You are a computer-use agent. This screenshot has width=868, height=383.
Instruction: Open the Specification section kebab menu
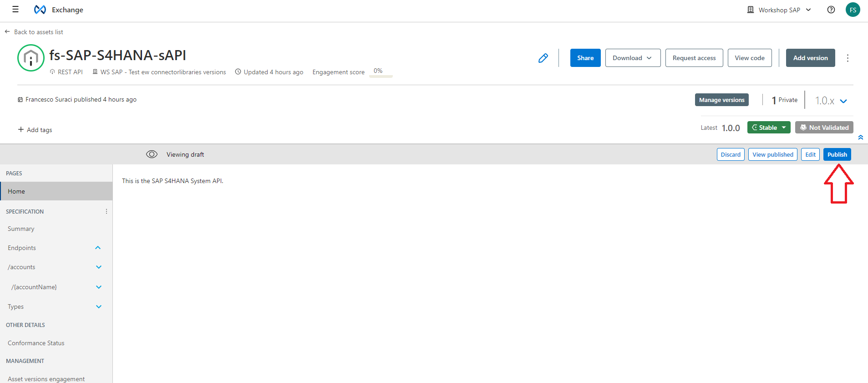[107, 211]
